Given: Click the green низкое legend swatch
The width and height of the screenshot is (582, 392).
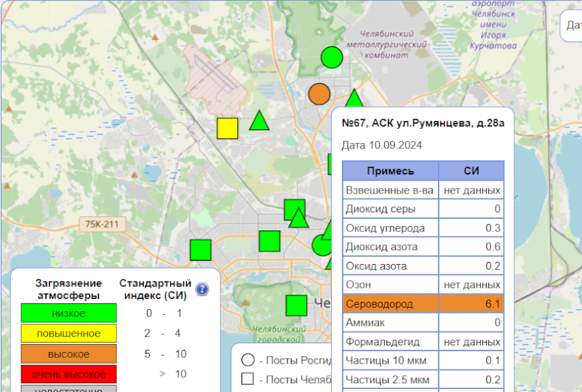Looking at the screenshot, I should click(68, 313).
